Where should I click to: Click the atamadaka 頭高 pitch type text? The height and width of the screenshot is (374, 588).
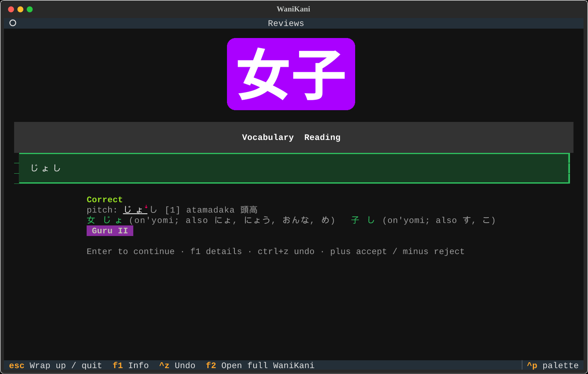pos(222,210)
